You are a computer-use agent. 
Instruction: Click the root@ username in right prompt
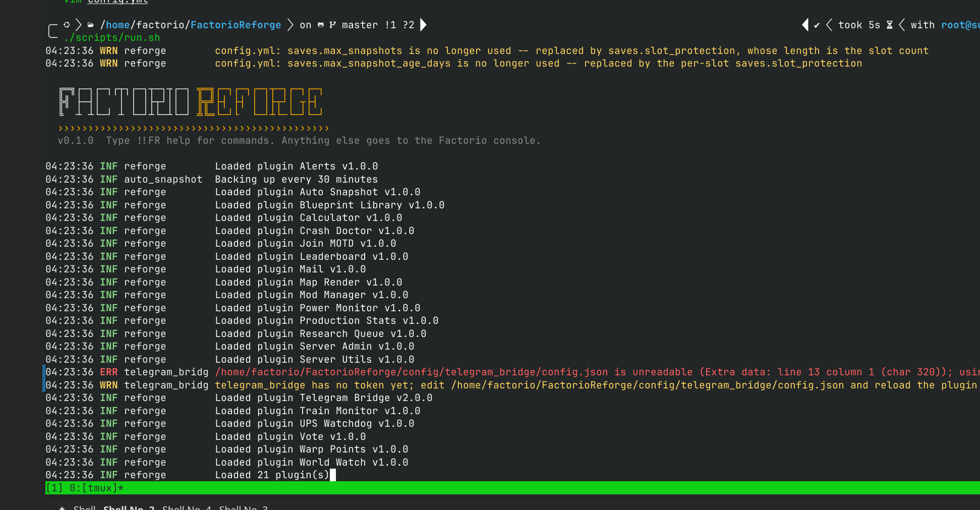click(960, 25)
